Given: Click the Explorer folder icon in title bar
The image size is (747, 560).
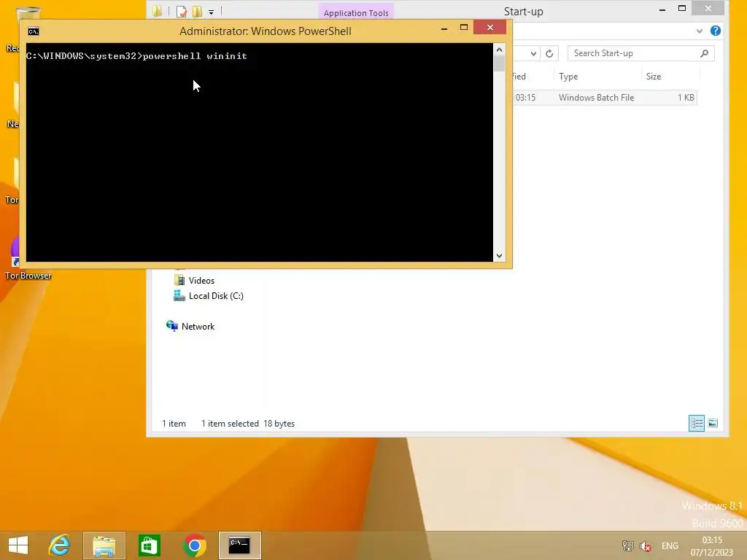Looking at the screenshot, I should click(x=158, y=11).
